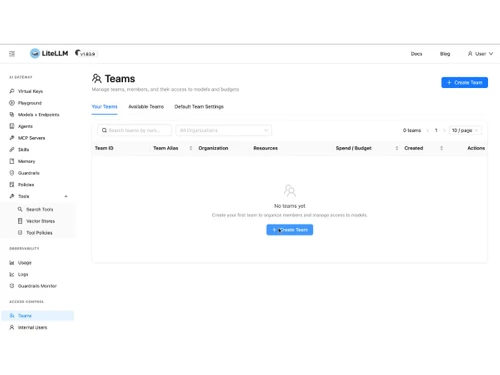This screenshot has width=500, height=375.
Task: Open the All Organizations dropdown
Action: click(224, 130)
